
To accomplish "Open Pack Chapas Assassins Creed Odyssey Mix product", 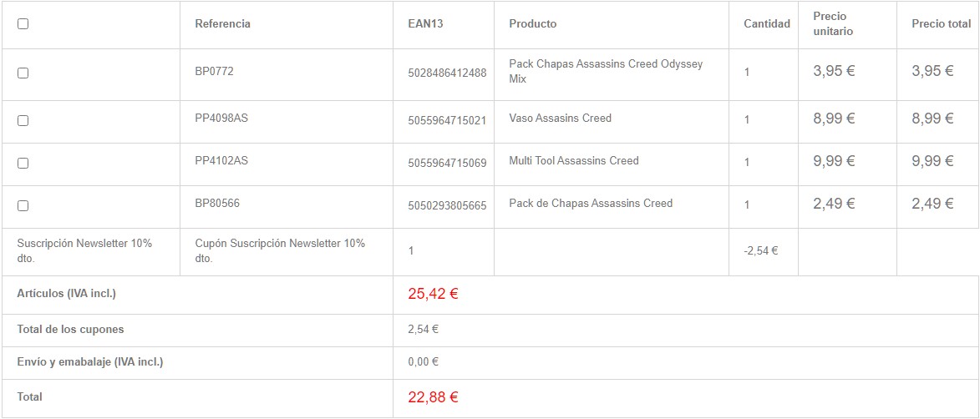I will point(605,72).
